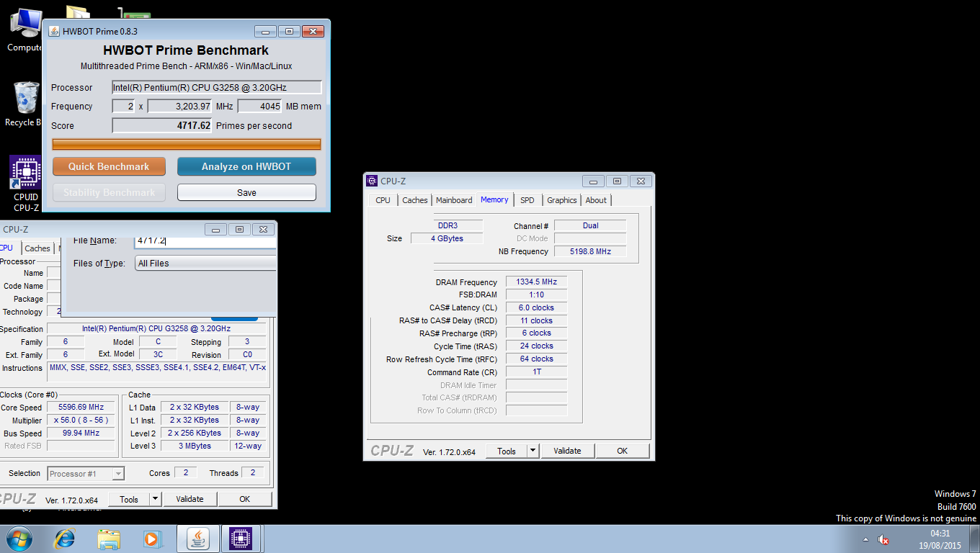Click the Command Rate value 1T

point(536,372)
